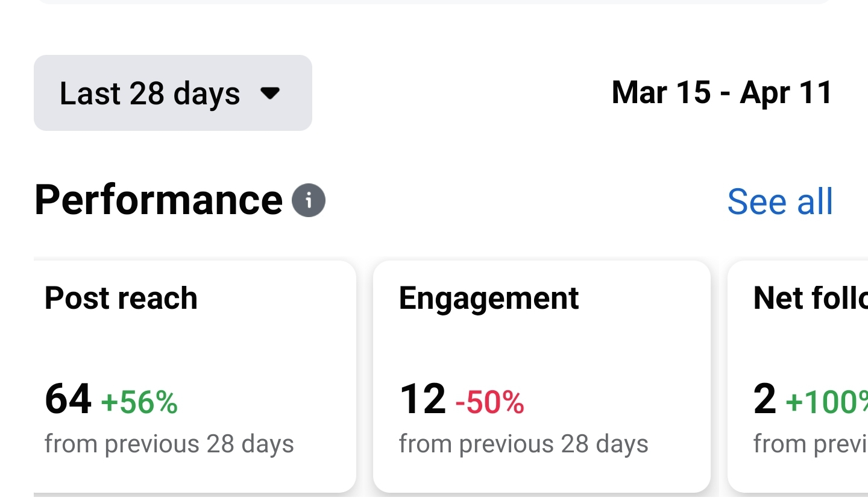The width and height of the screenshot is (868, 503).
Task: Click the Net followers value 2
Action: (x=765, y=399)
